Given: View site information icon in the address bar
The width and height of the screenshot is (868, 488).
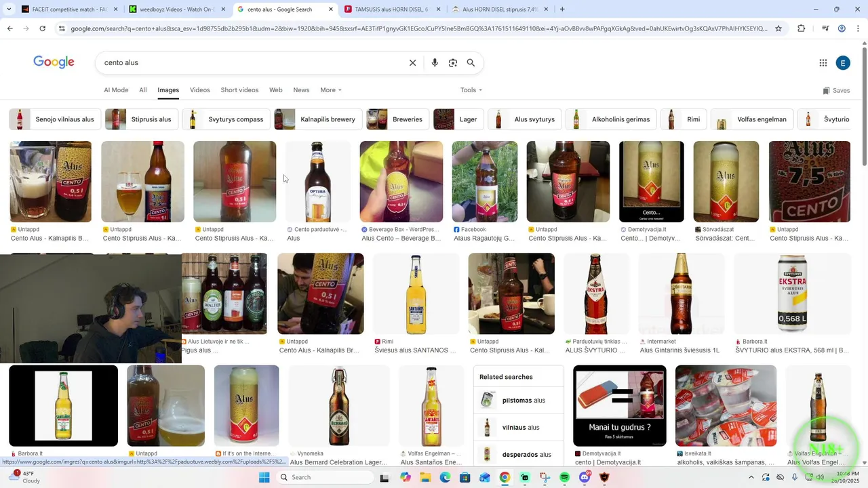Looking at the screenshot, I should (62, 28).
